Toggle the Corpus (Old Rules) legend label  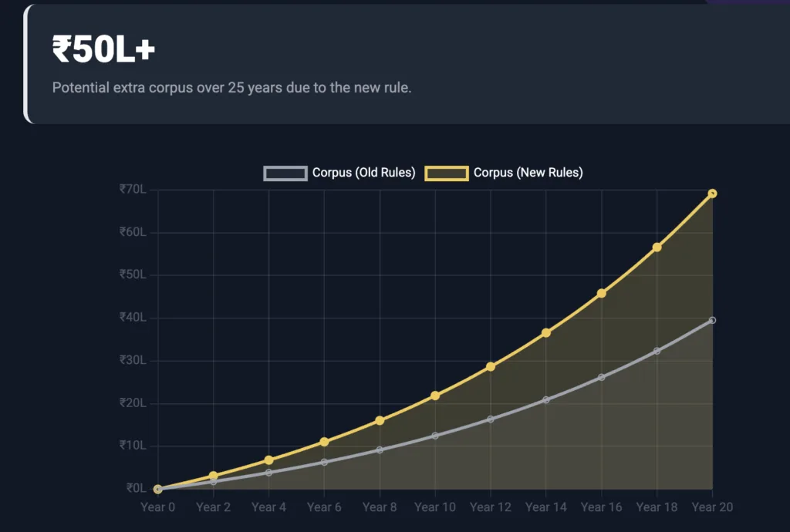click(x=363, y=173)
